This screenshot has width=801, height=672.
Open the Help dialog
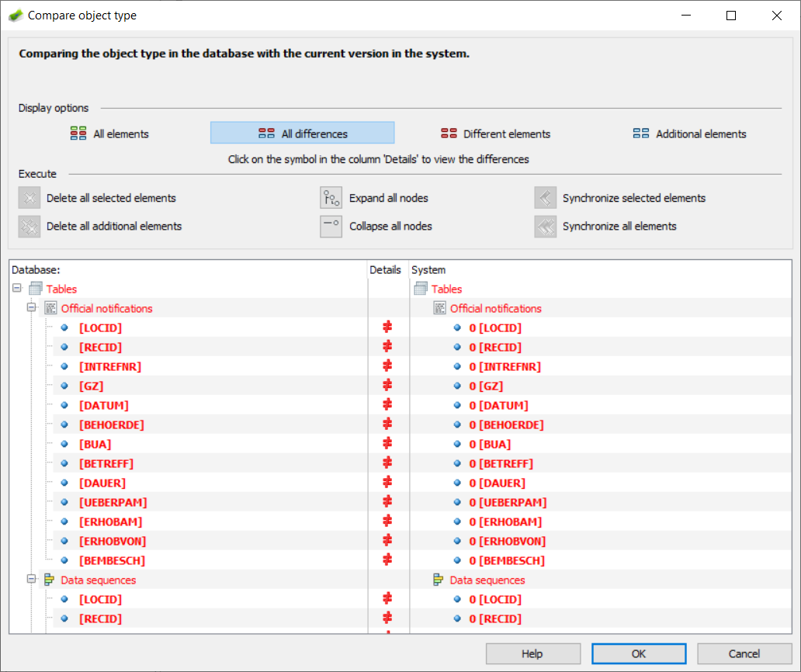[x=532, y=653]
